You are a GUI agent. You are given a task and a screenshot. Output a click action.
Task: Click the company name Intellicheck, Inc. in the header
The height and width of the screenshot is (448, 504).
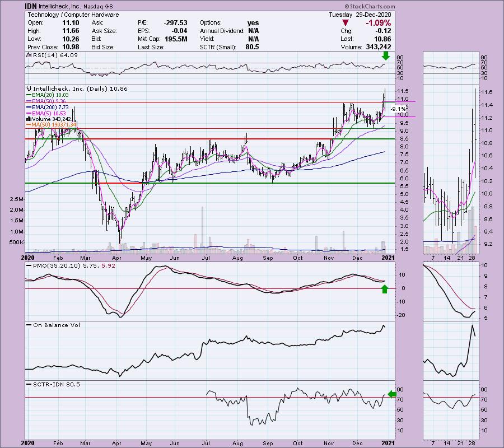pyautogui.click(x=60, y=6)
